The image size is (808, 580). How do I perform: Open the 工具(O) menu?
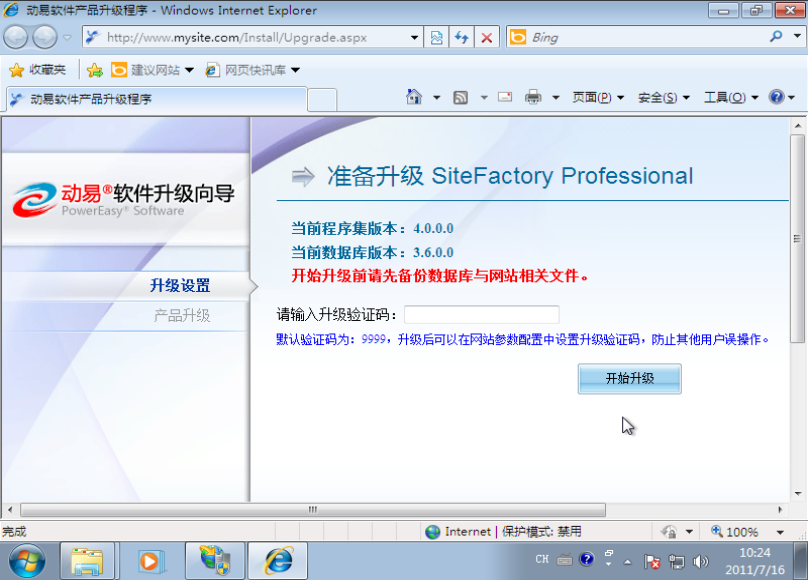(x=730, y=97)
